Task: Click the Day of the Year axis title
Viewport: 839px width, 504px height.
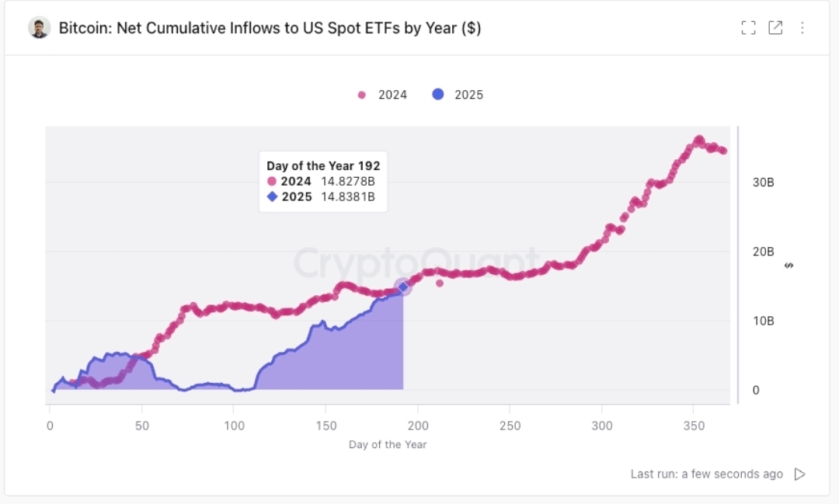Action: [388, 445]
